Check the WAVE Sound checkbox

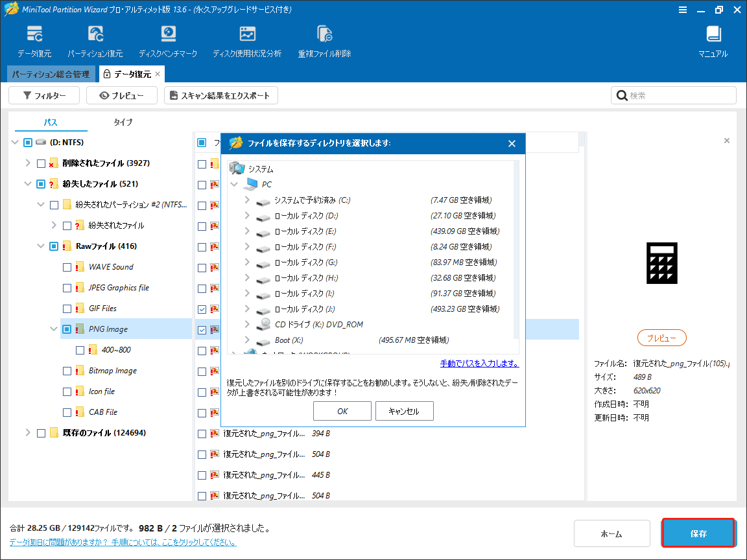tap(67, 267)
